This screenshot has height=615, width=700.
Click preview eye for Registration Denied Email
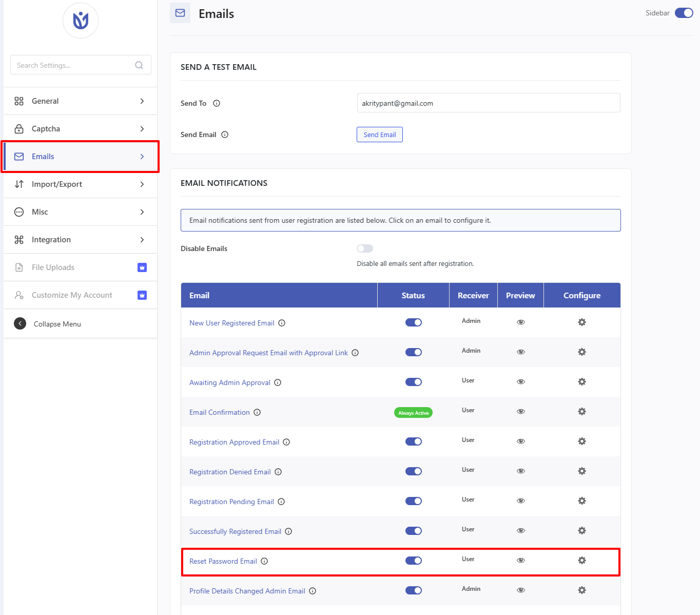tap(521, 471)
